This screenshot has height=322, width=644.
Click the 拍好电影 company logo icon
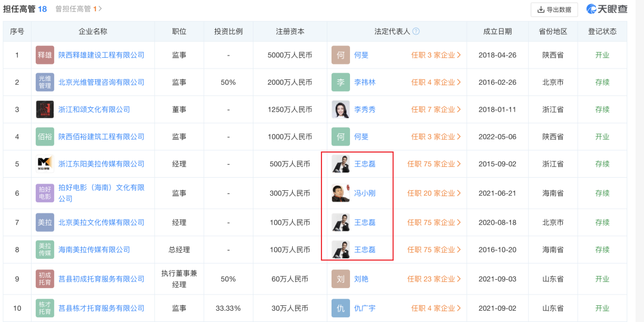[45, 193]
